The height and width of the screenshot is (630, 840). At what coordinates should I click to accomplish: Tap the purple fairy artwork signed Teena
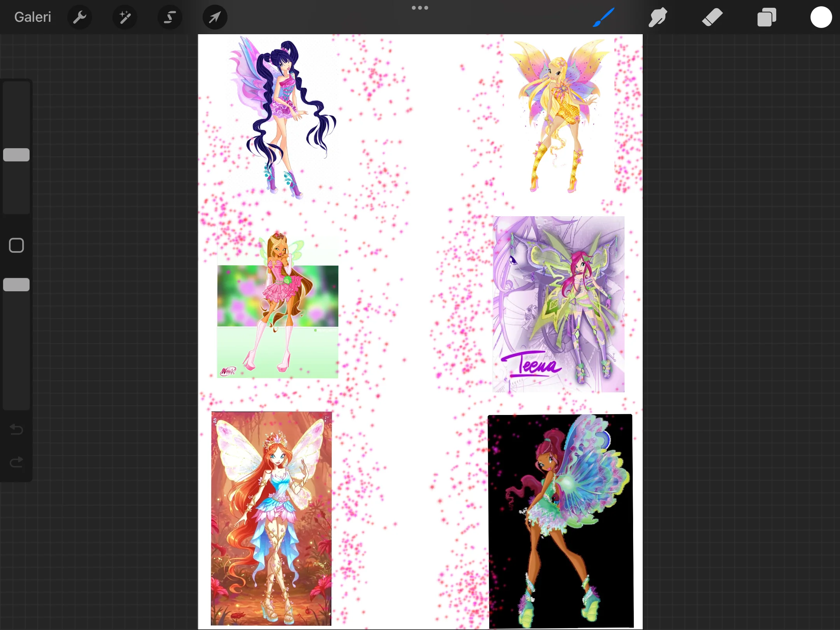pos(559,304)
